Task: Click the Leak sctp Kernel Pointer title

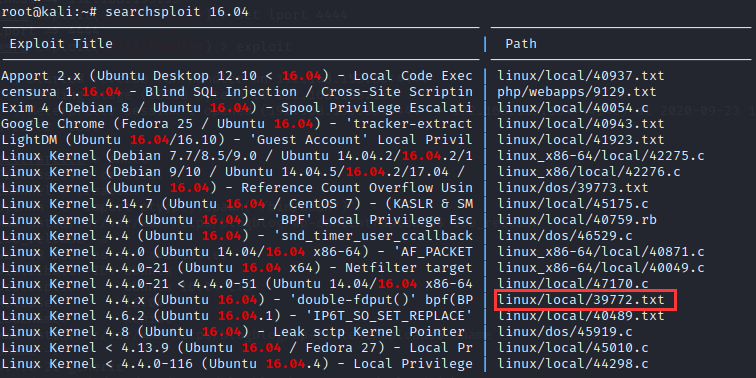Action: point(233,331)
